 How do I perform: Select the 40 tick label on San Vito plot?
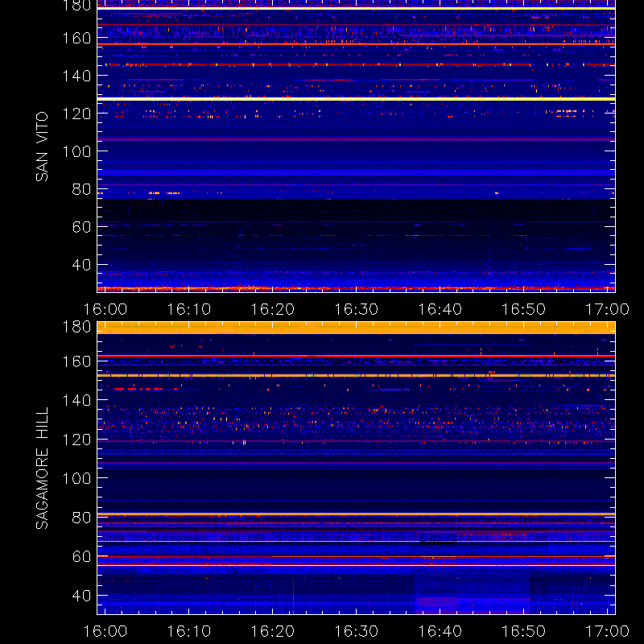(x=81, y=265)
